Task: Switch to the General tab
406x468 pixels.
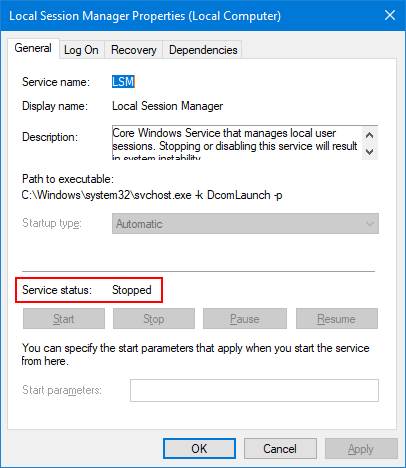Action: 33,48
